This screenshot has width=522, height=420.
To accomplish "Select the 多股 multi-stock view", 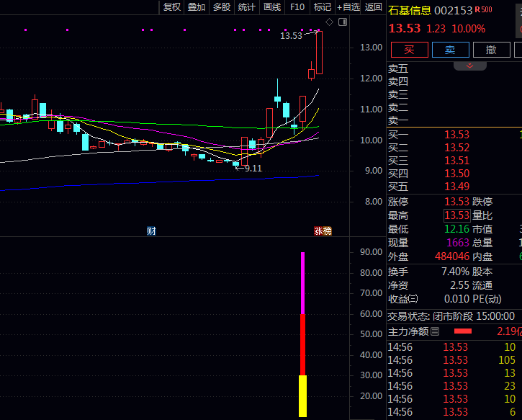I will click(x=222, y=7).
